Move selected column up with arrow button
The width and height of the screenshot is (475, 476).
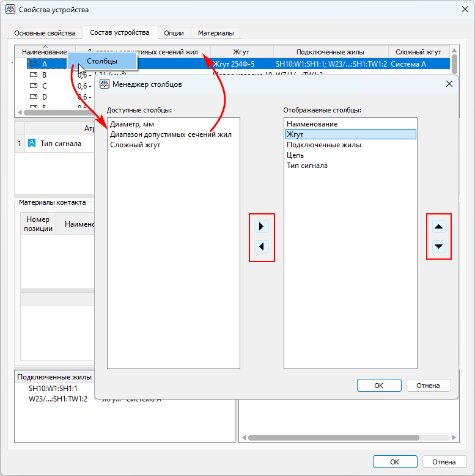point(439,227)
